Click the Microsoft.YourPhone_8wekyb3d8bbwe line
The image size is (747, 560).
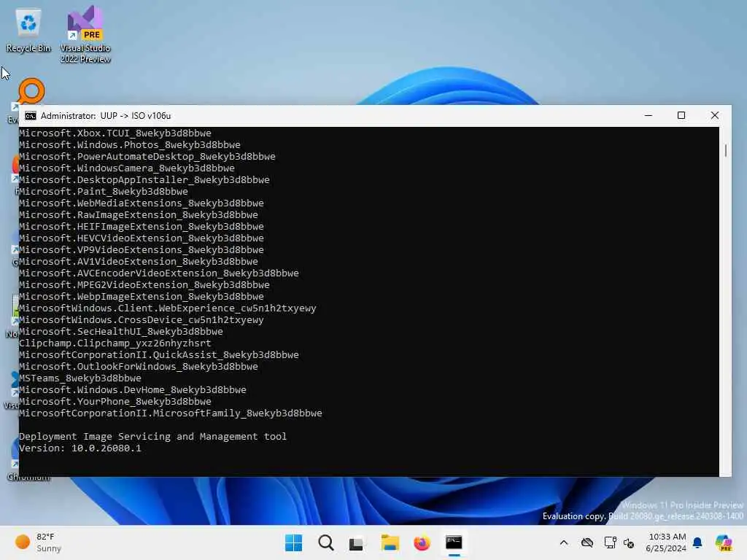tap(115, 402)
